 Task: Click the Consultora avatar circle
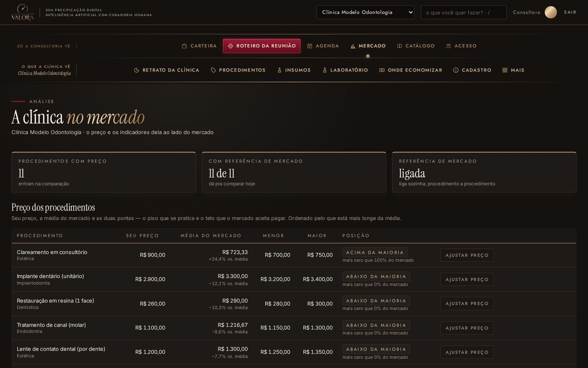[551, 12]
